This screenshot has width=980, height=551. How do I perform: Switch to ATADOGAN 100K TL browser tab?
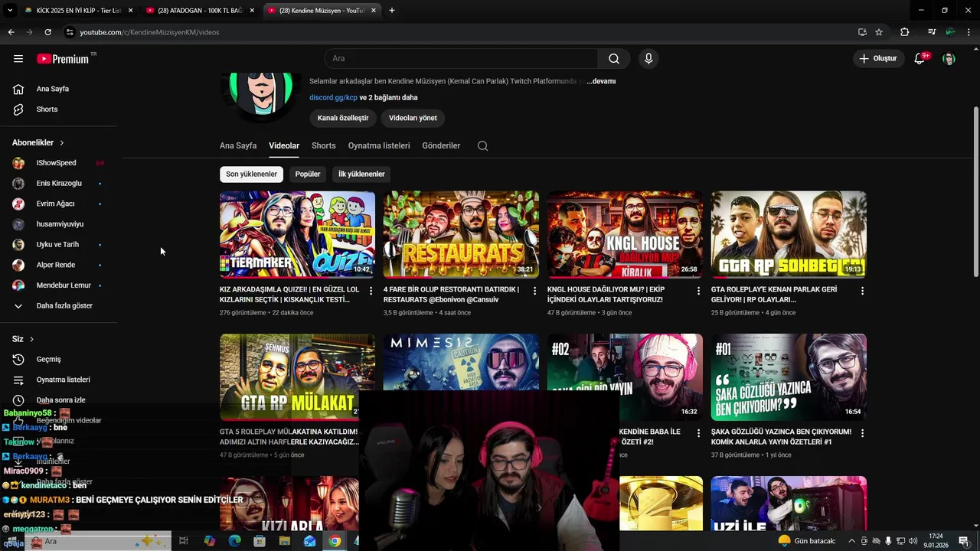[x=199, y=11]
